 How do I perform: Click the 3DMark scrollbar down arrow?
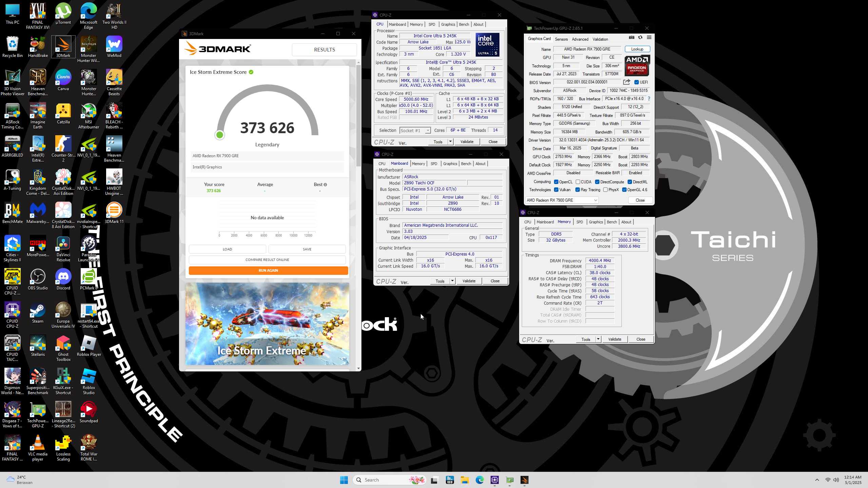tap(358, 368)
